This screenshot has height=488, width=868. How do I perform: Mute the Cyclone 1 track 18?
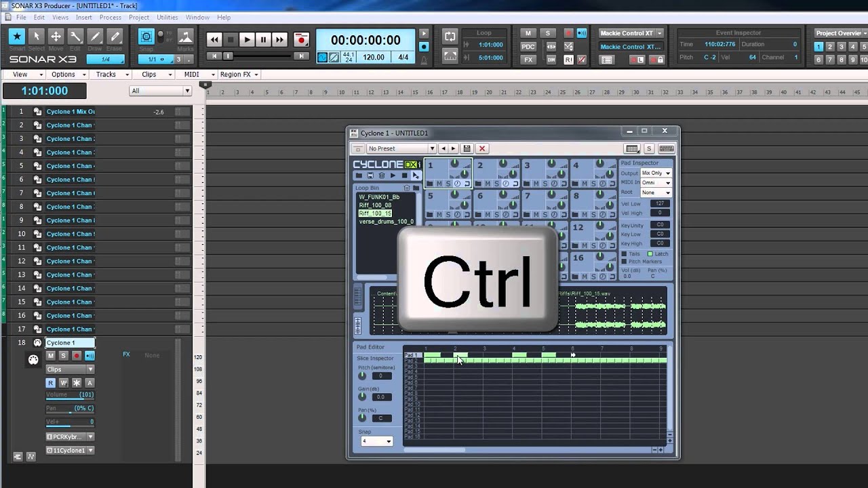(50, 356)
